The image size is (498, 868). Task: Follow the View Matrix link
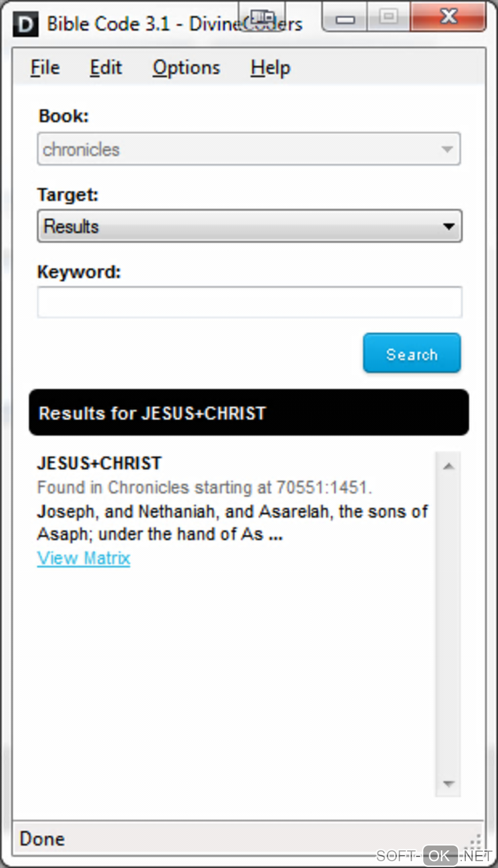83,558
